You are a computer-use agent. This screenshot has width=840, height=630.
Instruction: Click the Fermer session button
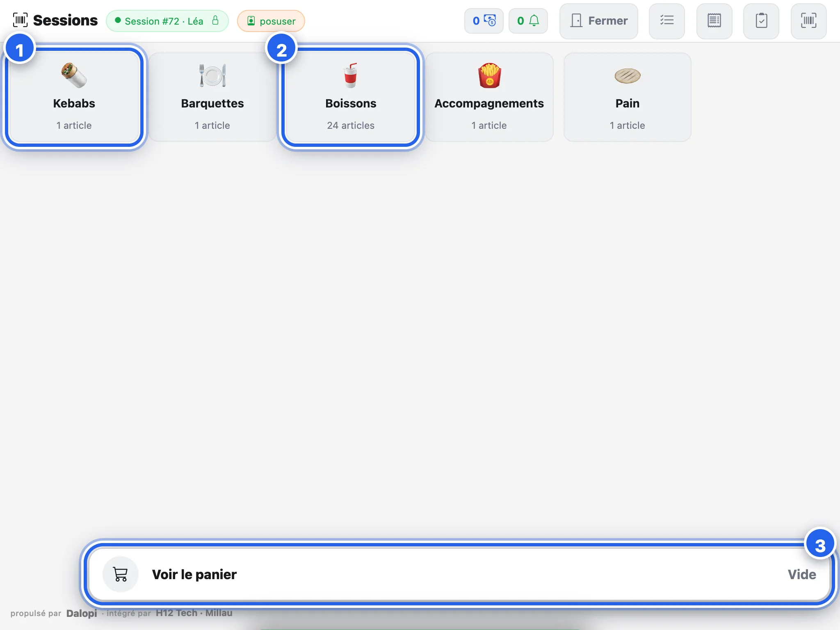599,21
